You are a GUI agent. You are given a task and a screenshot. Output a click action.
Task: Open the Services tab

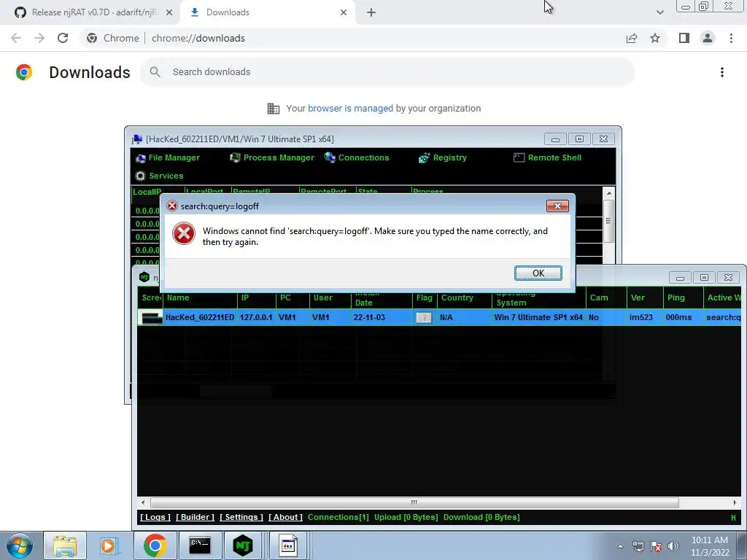[159, 176]
